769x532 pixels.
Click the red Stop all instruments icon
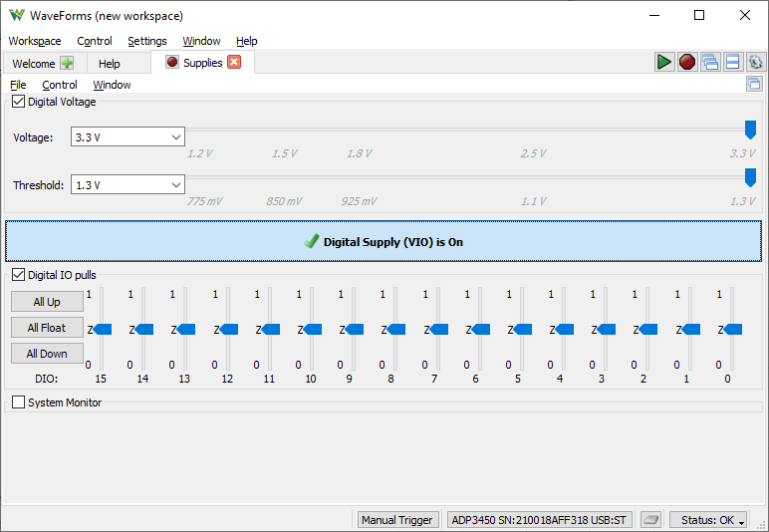click(687, 63)
